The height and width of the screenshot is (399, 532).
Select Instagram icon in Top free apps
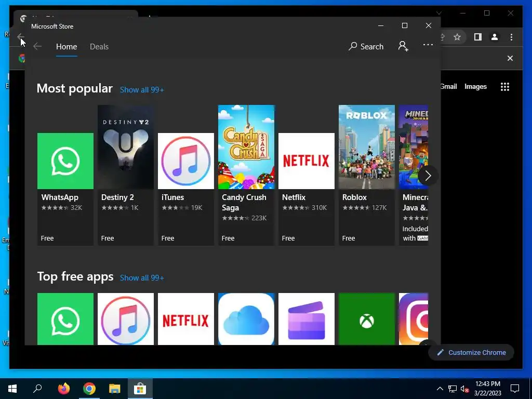[x=414, y=319]
